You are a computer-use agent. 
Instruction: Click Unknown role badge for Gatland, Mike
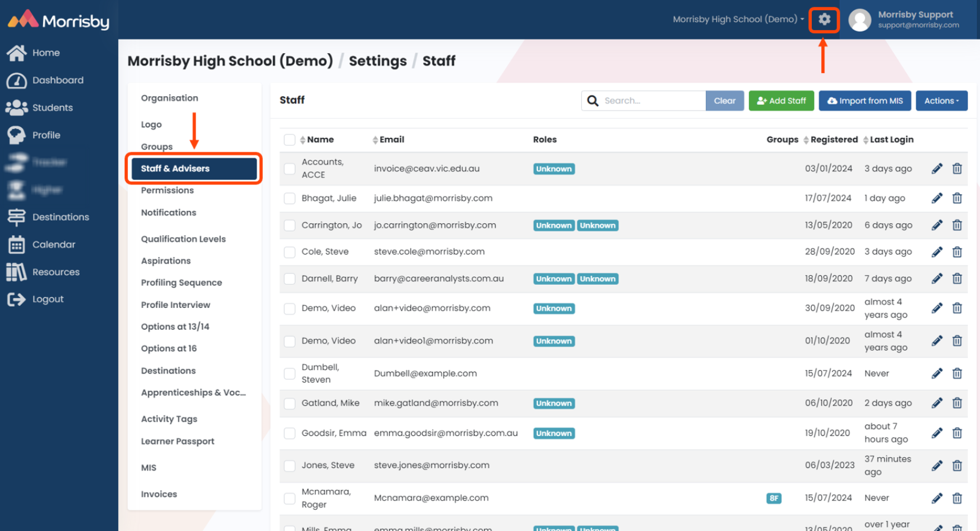[554, 403]
